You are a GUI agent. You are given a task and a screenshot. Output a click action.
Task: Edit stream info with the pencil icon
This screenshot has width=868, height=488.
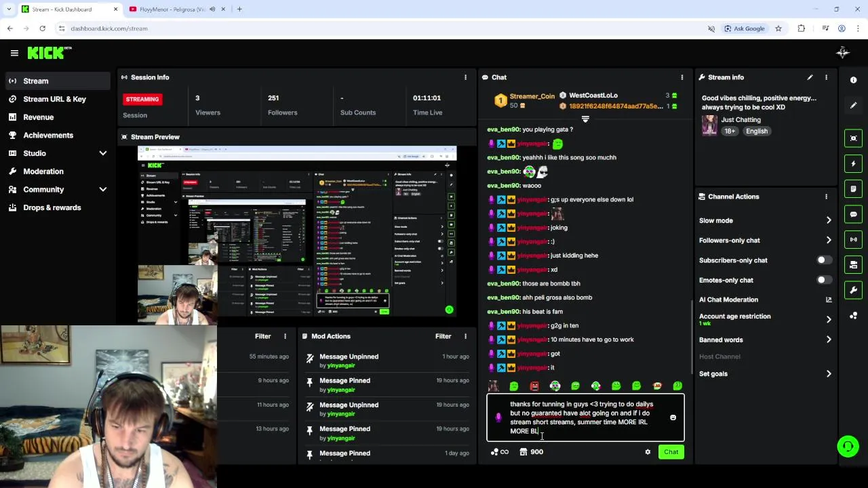tap(810, 77)
